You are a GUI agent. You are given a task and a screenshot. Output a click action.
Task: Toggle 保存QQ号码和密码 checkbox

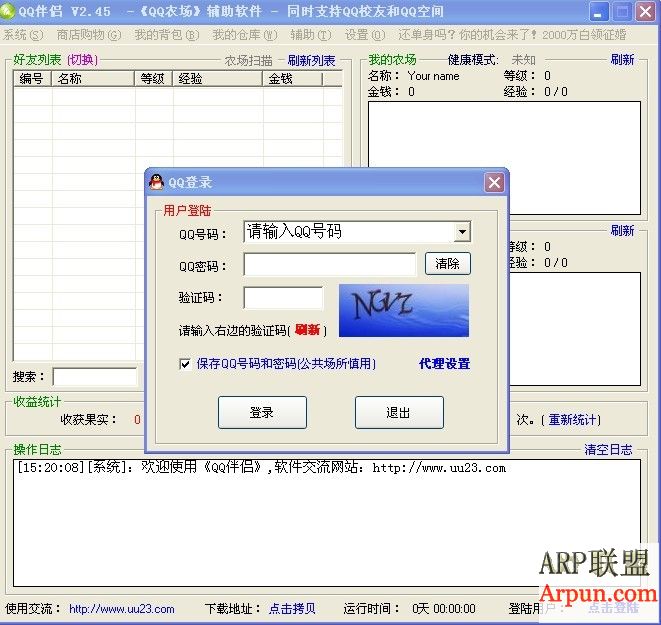[185, 364]
